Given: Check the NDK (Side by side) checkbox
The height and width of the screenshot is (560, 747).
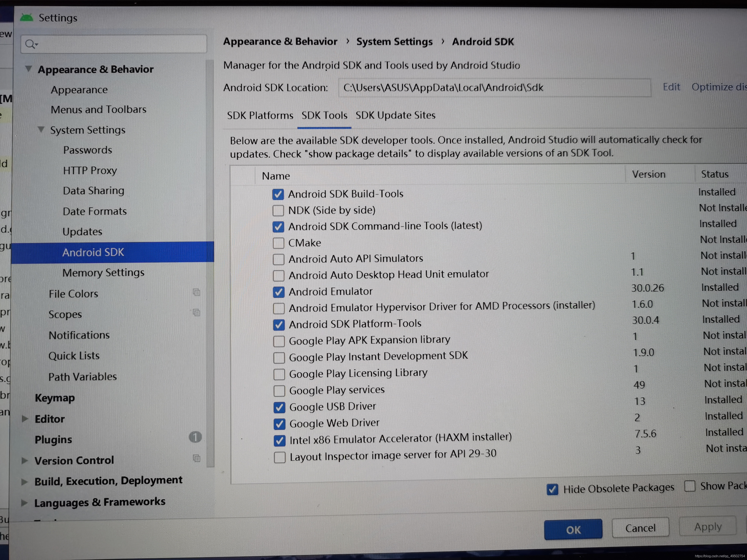Looking at the screenshot, I should point(278,210).
